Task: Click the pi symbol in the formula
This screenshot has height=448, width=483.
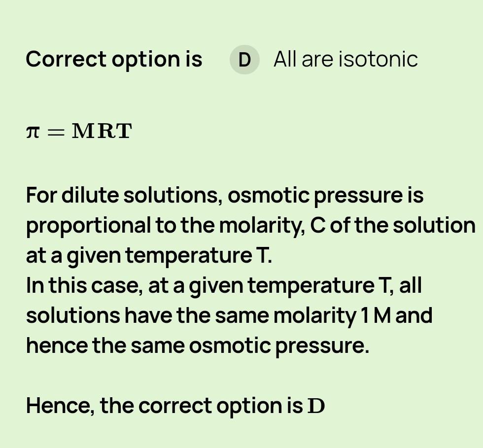Action: coord(32,132)
